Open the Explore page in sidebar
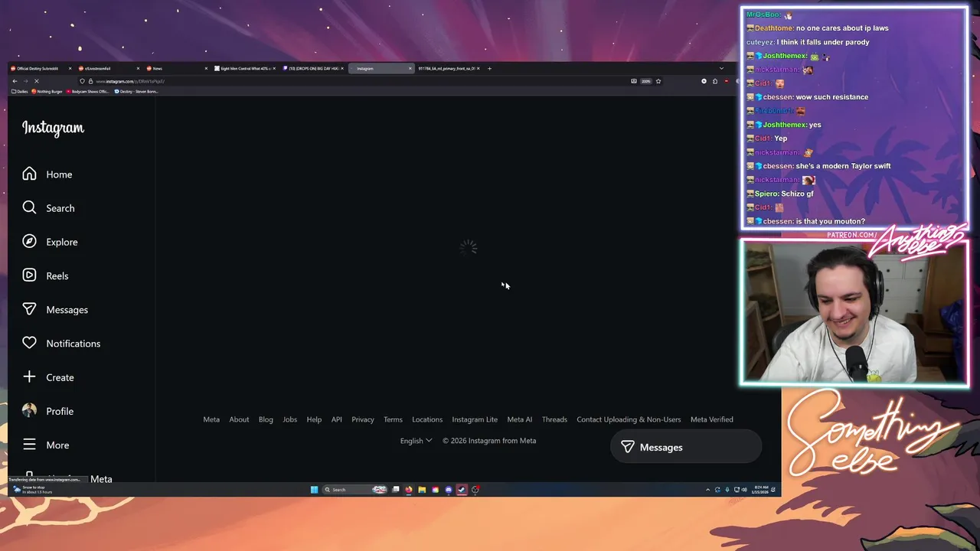The image size is (980, 551). pyautogui.click(x=50, y=242)
